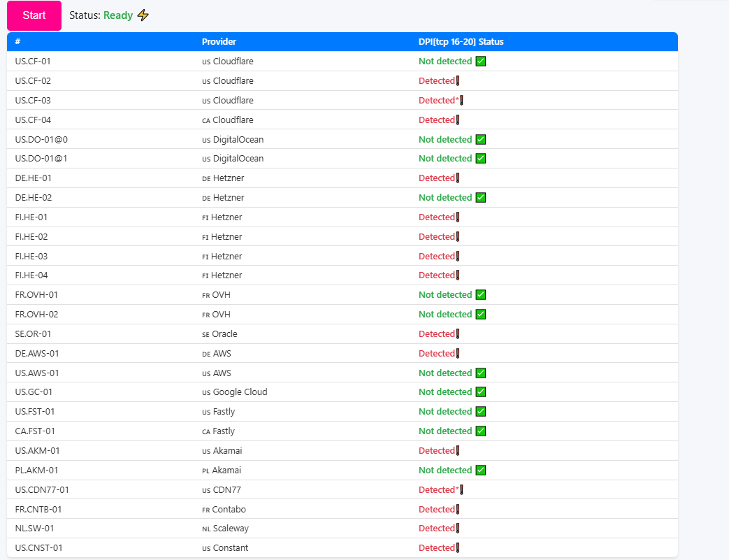
Task: Click the red exclamation icon in row FI.HE-04
Action: [x=458, y=275]
